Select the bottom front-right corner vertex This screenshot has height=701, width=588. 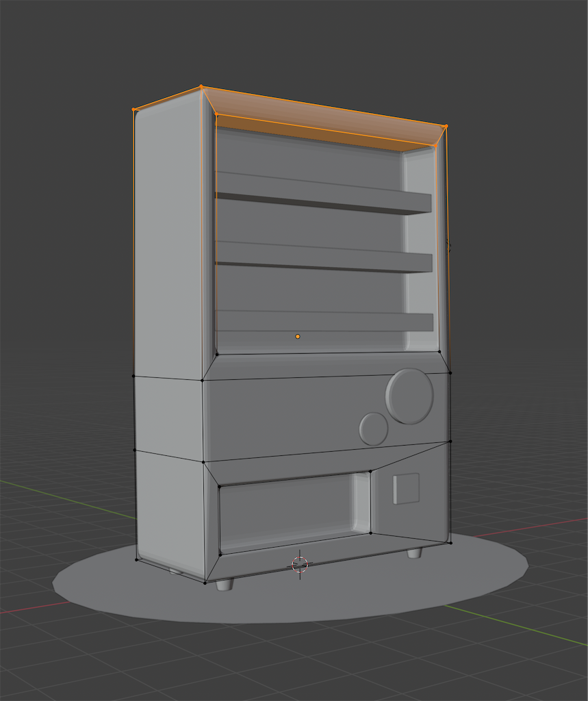(450, 543)
